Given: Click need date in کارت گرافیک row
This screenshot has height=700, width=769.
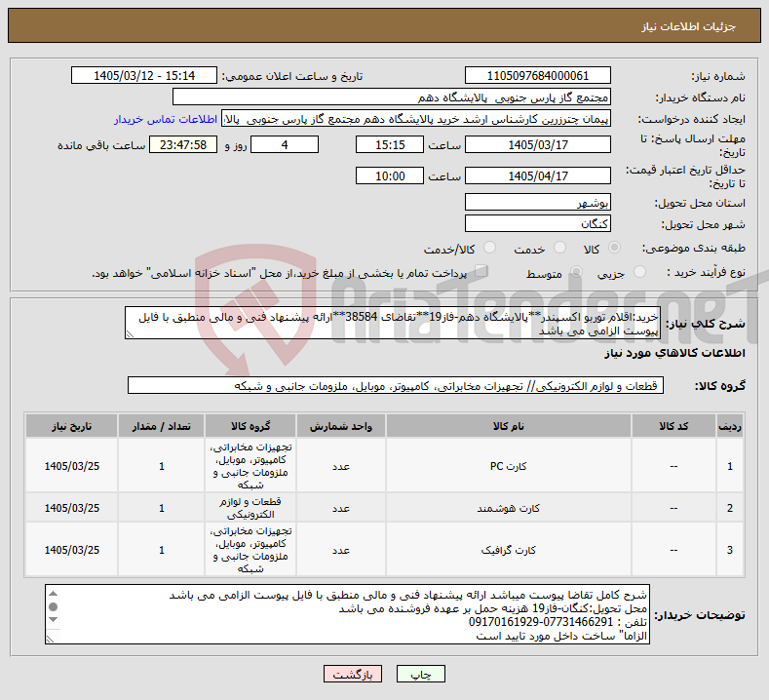Looking at the screenshot, I should click(71, 550).
